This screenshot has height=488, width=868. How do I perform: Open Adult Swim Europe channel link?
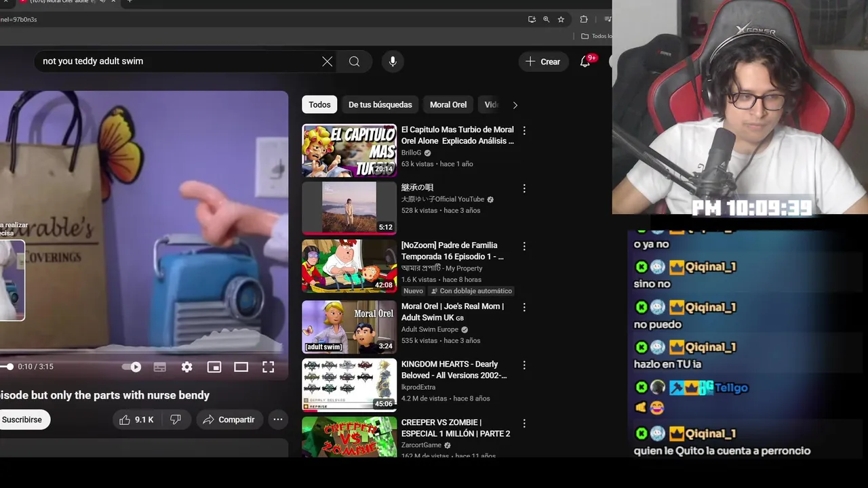coord(430,329)
